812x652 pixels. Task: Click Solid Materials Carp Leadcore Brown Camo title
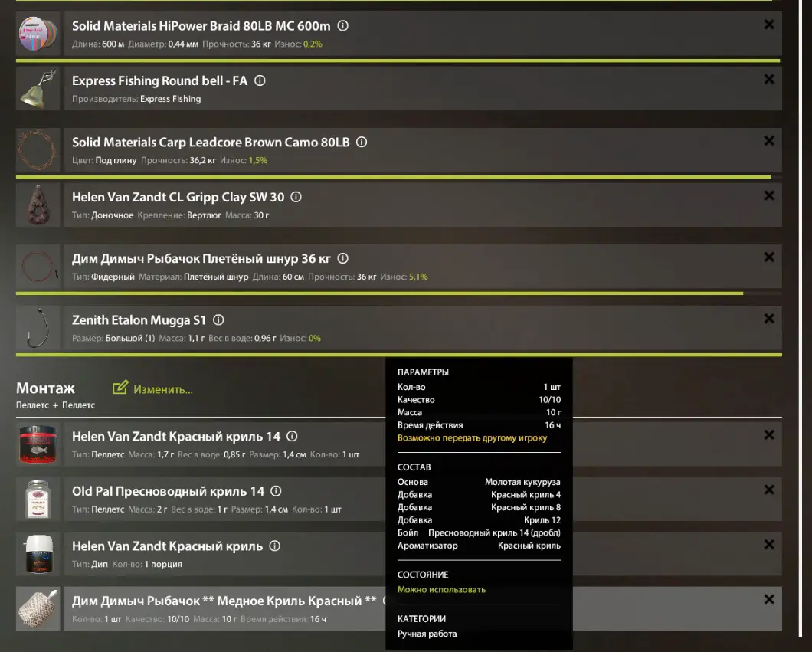tap(211, 143)
